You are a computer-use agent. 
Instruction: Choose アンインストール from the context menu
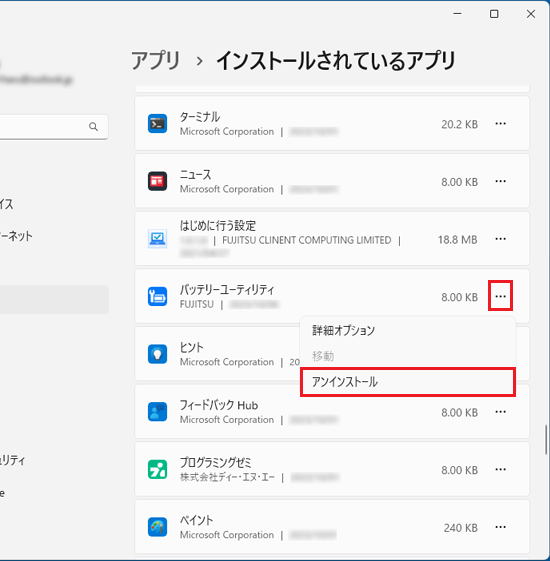[408, 382]
